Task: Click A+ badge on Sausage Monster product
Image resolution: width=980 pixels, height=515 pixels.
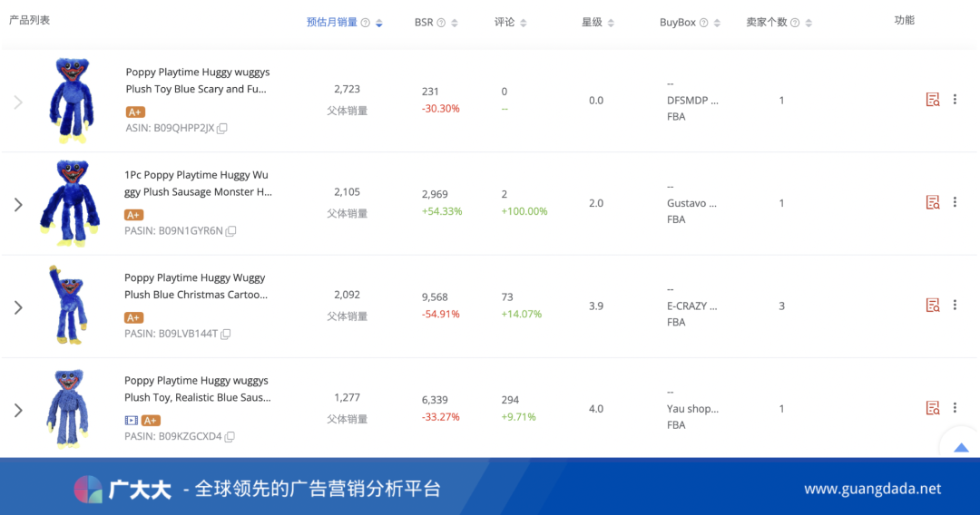Action: [133, 215]
